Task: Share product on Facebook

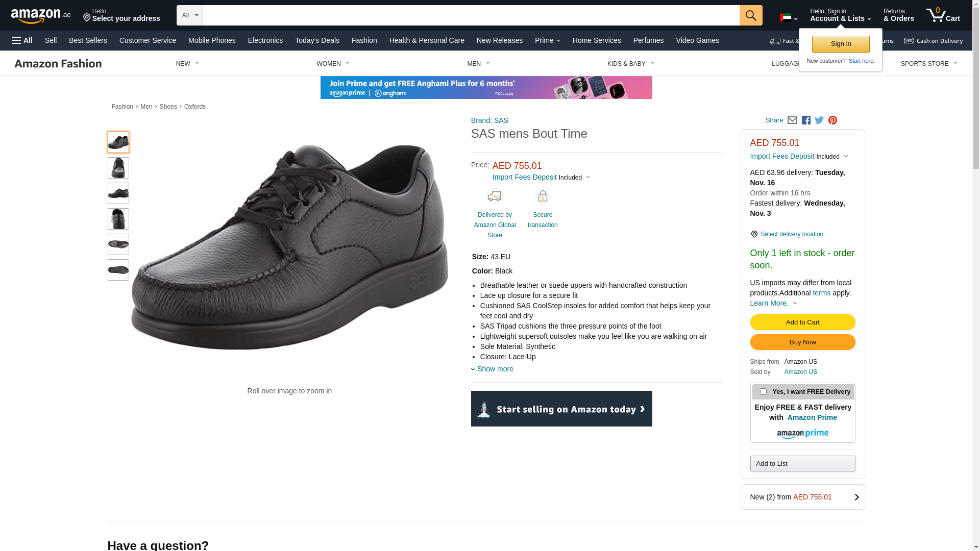Action: pos(806,120)
